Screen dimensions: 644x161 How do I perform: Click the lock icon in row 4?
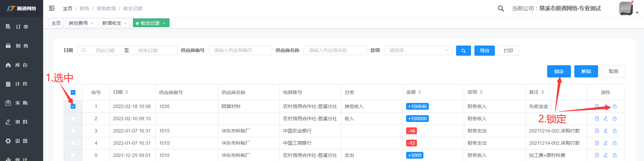(x=614, y=143)
